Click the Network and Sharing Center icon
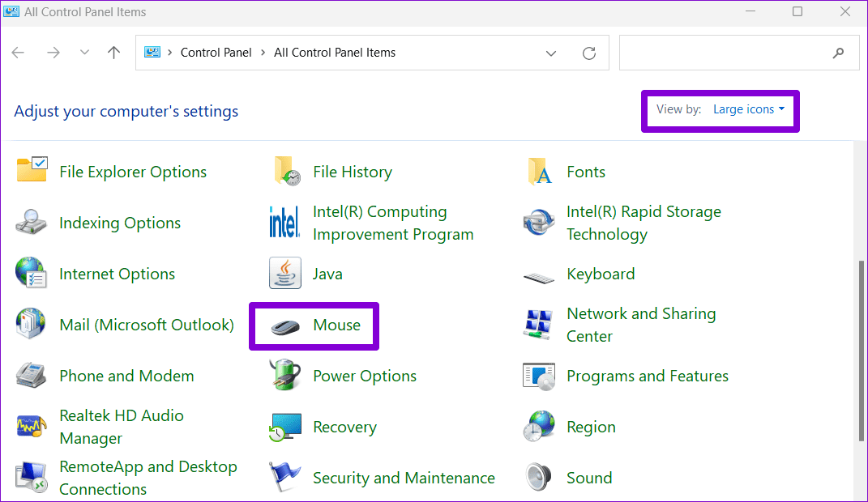The height and width of the screenshot is (502, 868). click(538, 325)
